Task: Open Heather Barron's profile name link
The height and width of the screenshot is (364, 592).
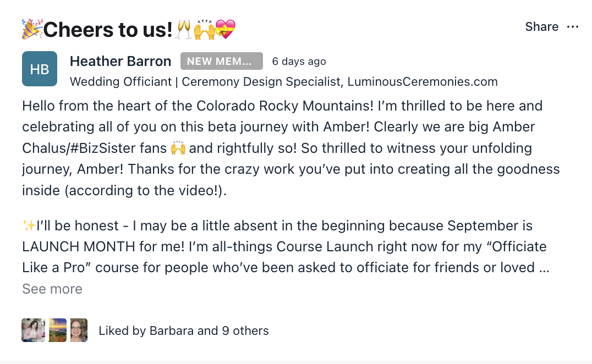Action: (x=120, y=61)
